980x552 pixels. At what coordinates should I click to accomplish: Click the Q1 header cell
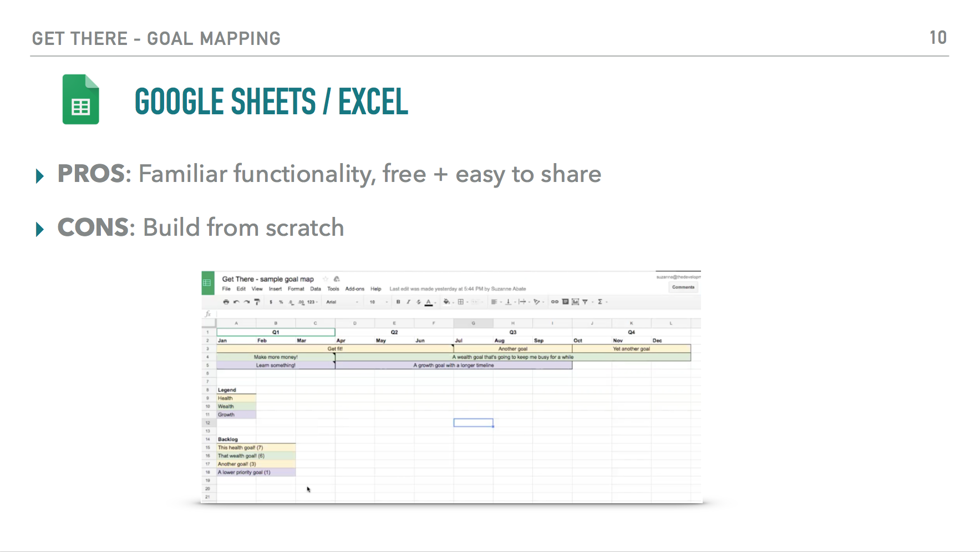point(276,332)
